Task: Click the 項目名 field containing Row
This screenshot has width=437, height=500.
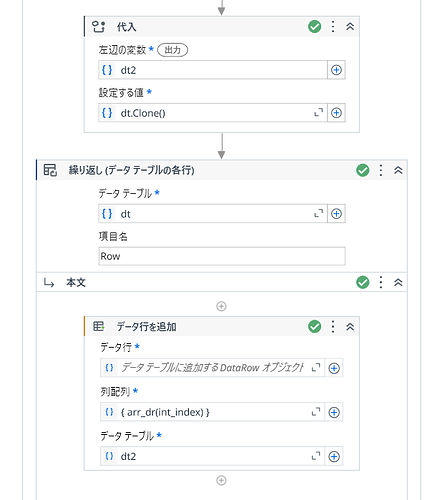Action: [222, 256]
